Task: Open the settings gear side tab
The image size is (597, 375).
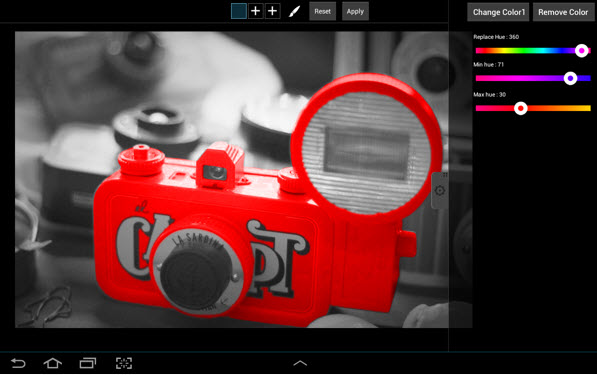Action: click(x=440, y=190)
